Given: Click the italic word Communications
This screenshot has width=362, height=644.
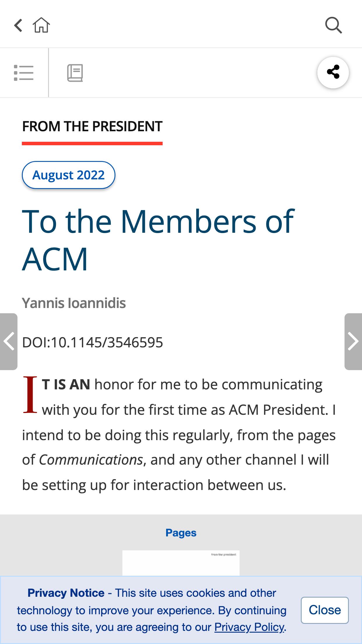Looking at the screenshot, I should click(91, 460).
